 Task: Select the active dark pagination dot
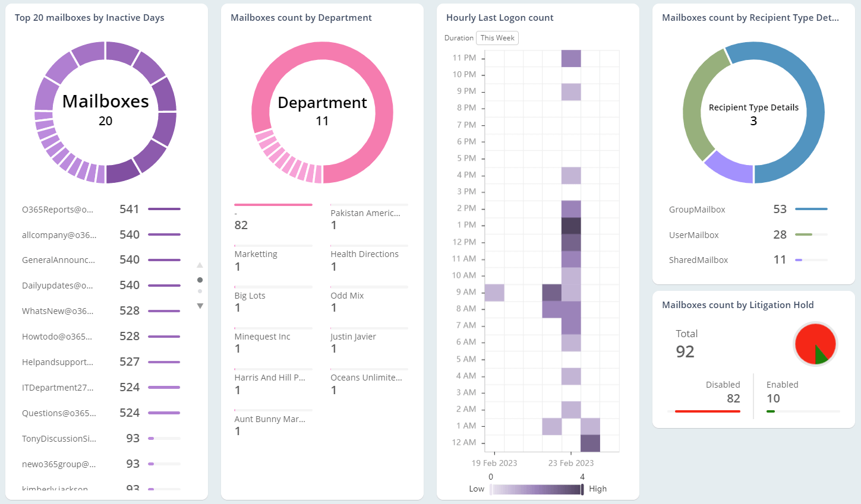(200, 279)
